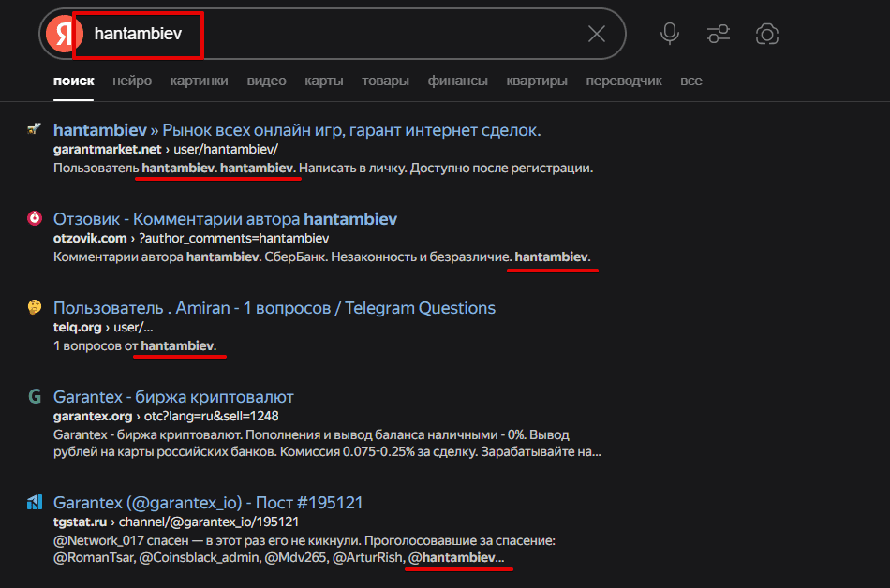Click snippet 'Комментарии автора hantambiev. СберБанк'
This screenshot has width=890, height=588.
[x=322, y=257]
